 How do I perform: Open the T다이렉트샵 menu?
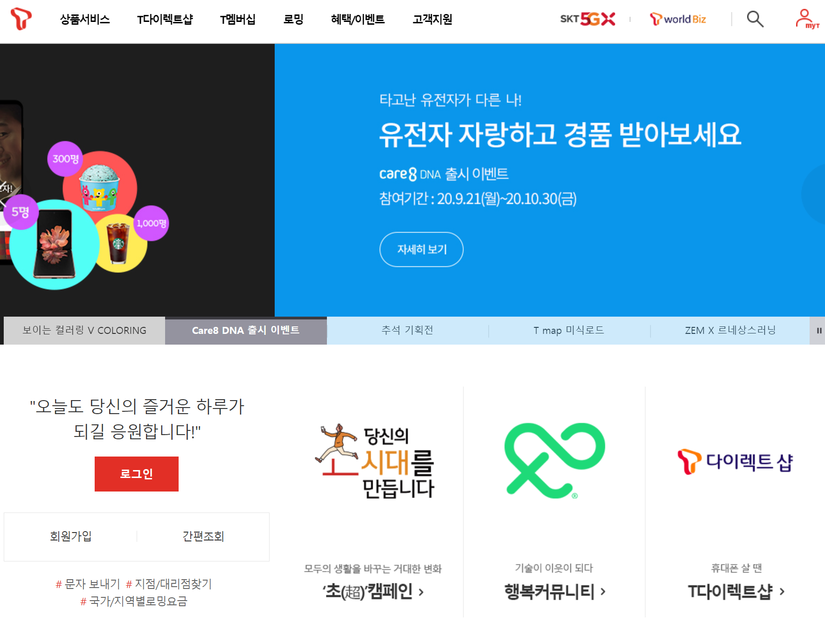point(165,19)
